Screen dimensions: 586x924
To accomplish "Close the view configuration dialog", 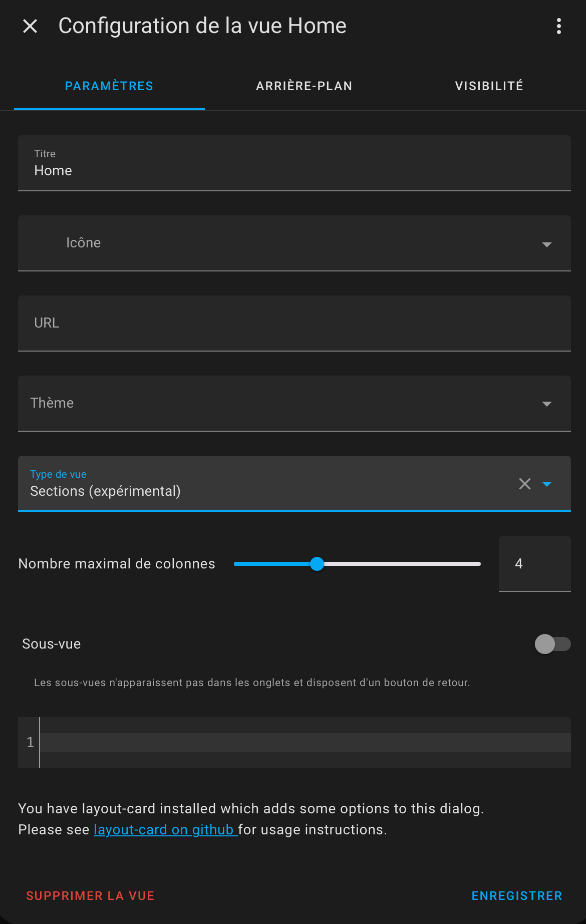I will coord(30,26).
